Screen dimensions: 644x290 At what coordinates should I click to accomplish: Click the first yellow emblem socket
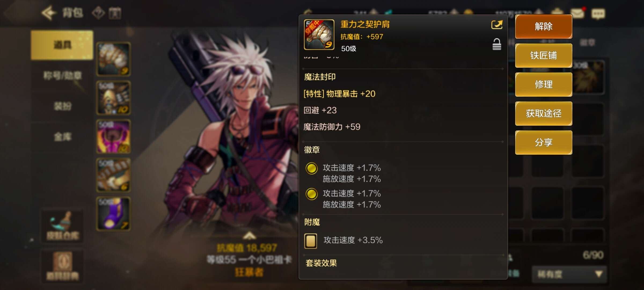click(x=312, y=168)
